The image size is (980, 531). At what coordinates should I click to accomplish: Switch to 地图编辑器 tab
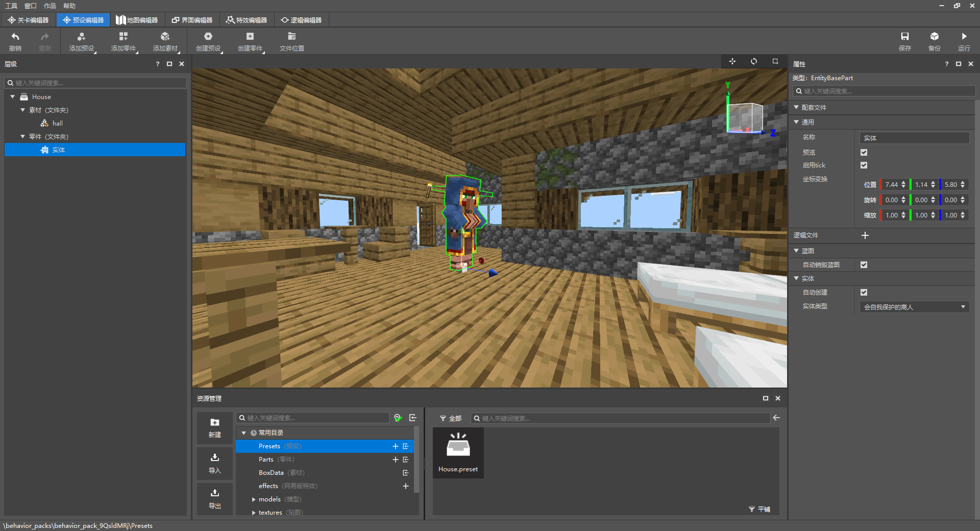[137, 20]
